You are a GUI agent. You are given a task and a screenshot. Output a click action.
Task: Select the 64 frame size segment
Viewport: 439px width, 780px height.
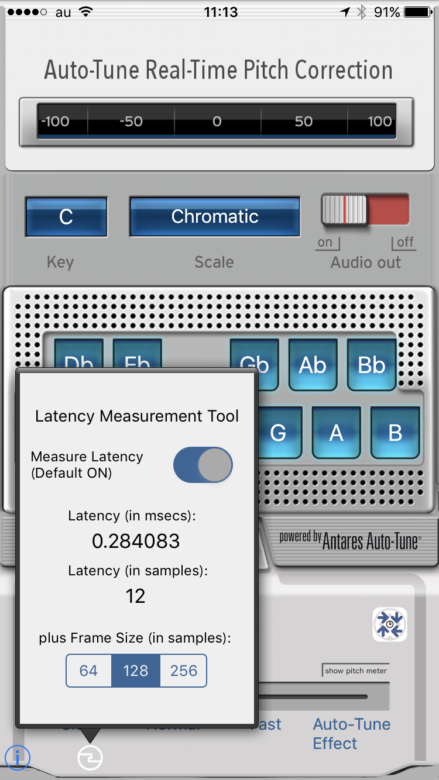(88, 671)
